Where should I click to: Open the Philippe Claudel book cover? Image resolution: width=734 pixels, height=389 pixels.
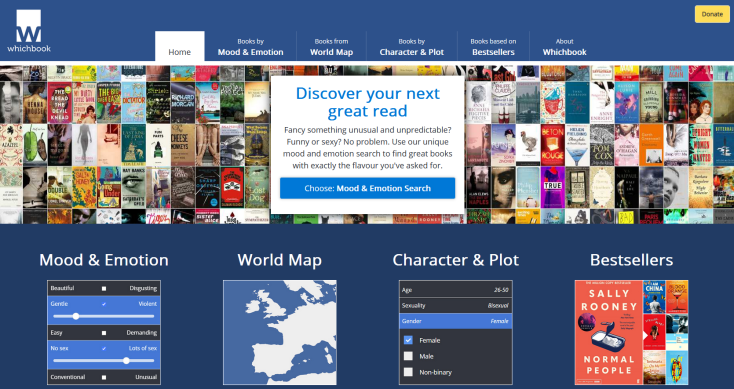(503, 103)
